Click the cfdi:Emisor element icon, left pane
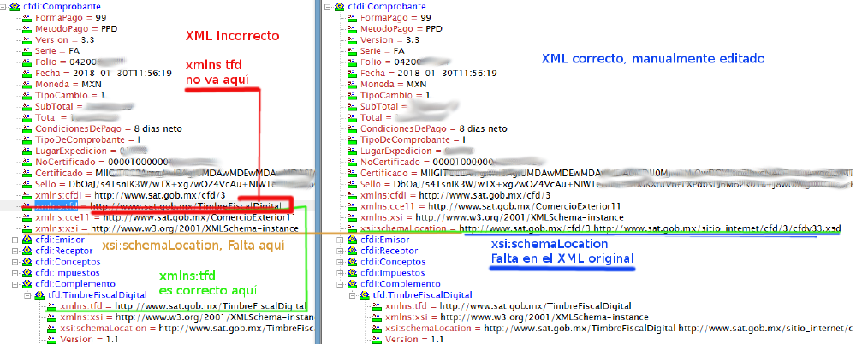The image size is (868, 344). tap(27, 240)
